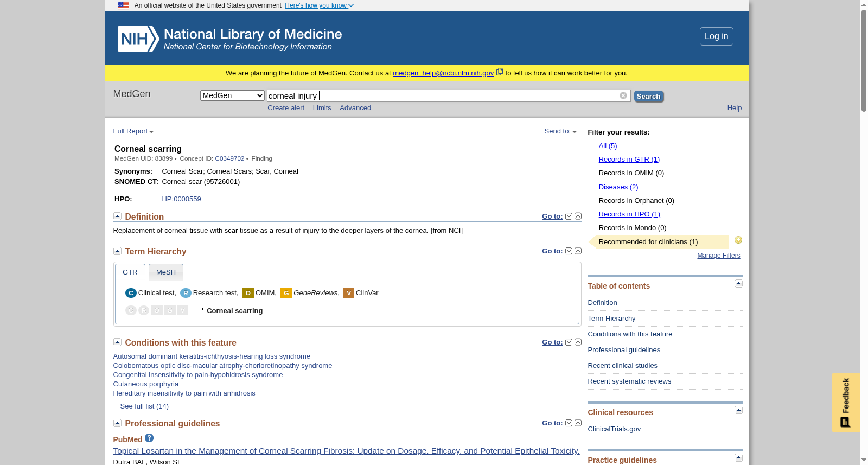Click the Clinical test C legend icon
Viewport: 868px width, 465px height.
pos(131,293)
